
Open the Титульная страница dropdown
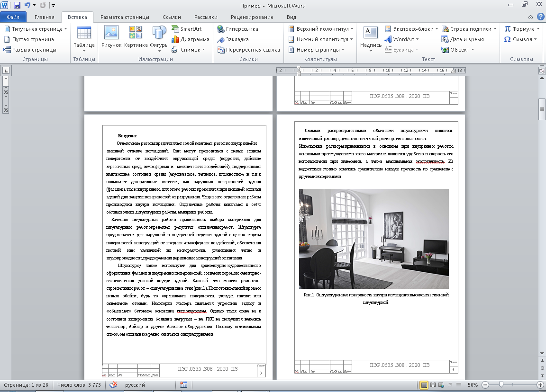[x=35, y=29]
